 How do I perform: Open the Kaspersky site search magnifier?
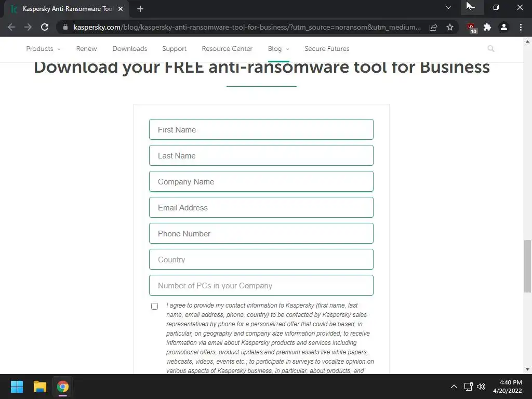click(x=490, y=48)
